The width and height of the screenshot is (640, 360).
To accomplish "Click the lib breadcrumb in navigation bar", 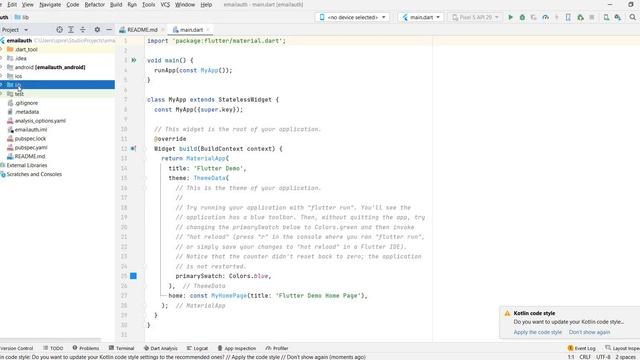I will pyautogui.click(x=22, y=17).
